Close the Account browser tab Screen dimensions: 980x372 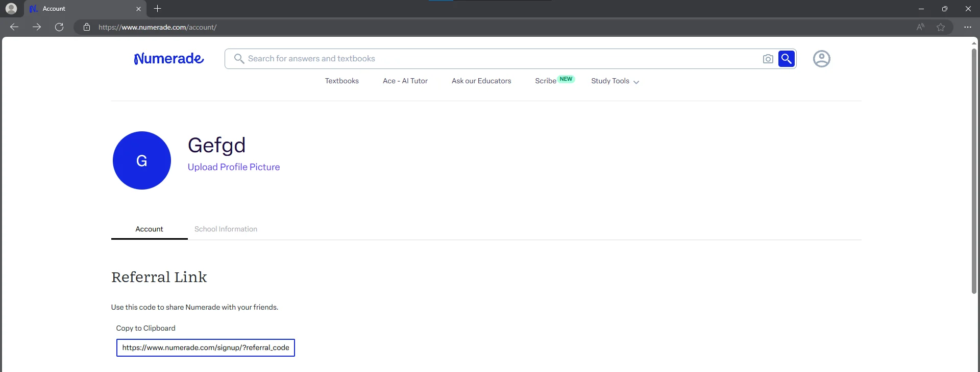[138, 9]
